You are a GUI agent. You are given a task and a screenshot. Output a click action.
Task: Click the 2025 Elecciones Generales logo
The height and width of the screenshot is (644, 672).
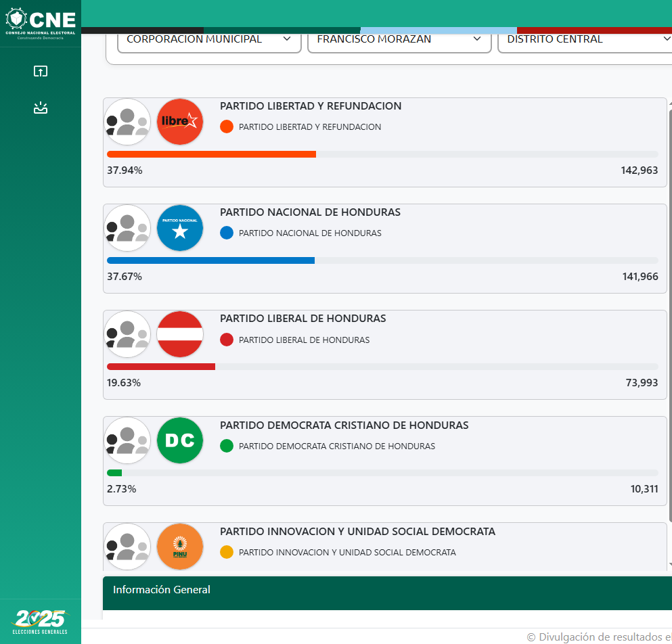[40, 622]
